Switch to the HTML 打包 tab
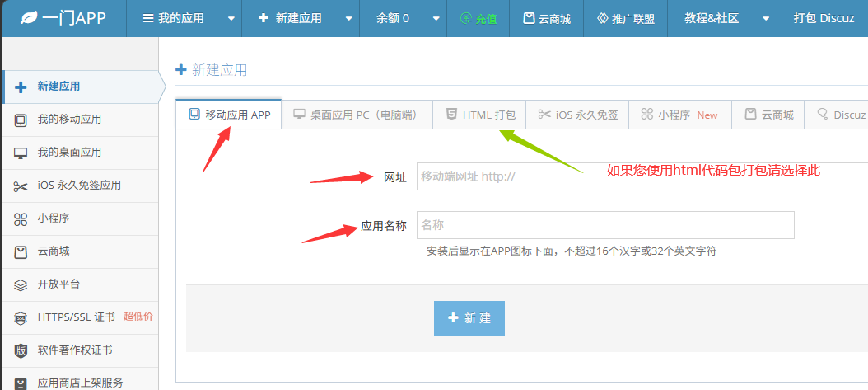Image resolution: width=868 pixels, height=390 pixels. click(x=480, y=115)
